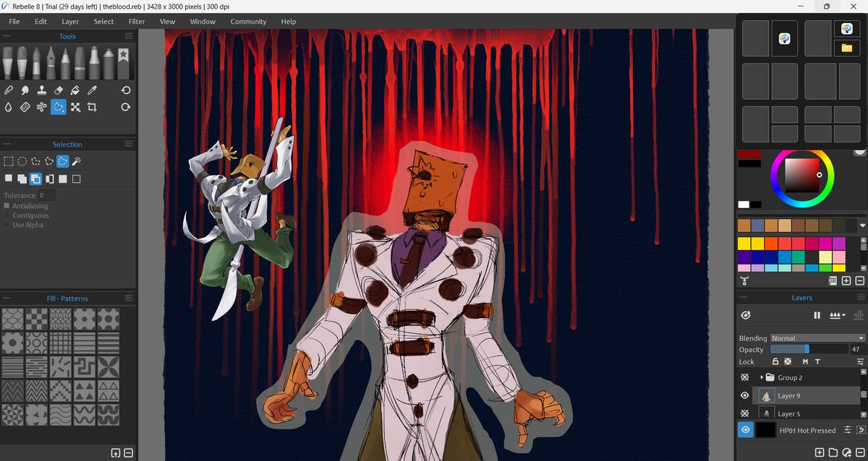This screenshot has width=868, height=461.
Task: Select the Dry sponge tool
Action: click(x=25, y=107)
